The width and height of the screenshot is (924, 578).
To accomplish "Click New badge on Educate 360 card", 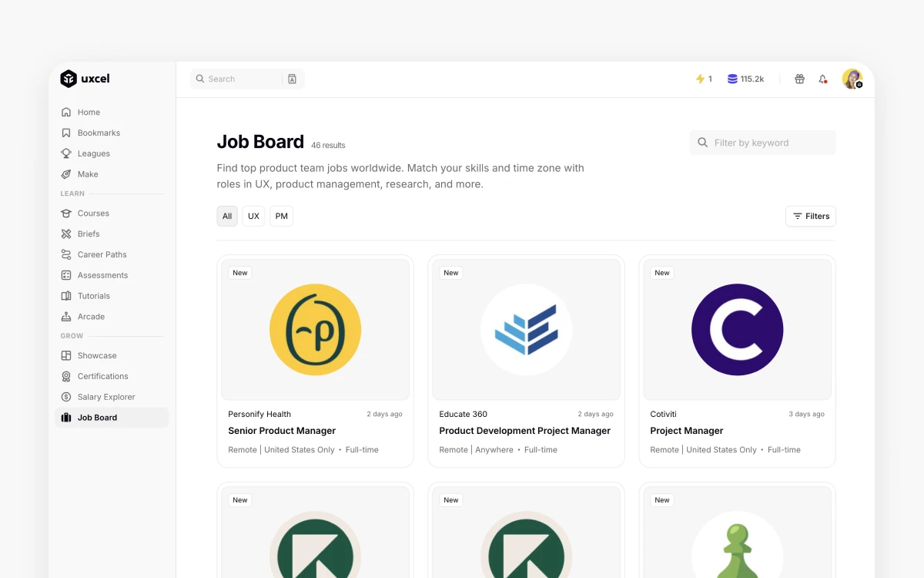I will [451, 273].
